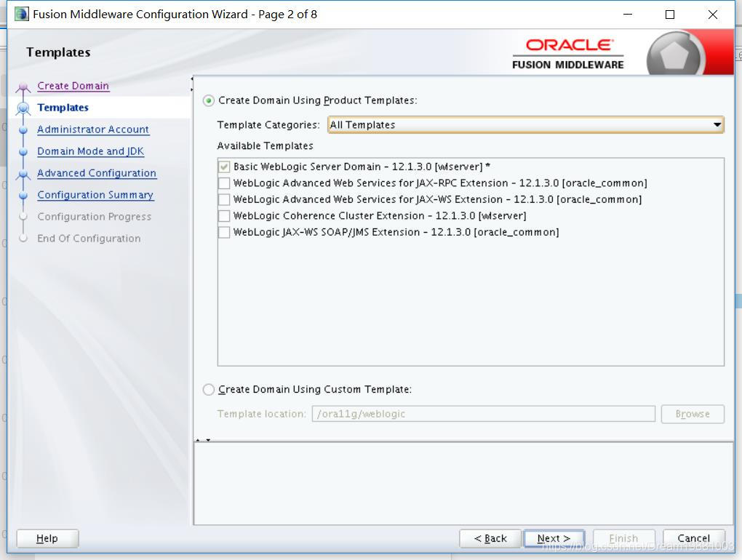Click the End Of Configuration step label

pyautogui.click(x=89, y=238)
